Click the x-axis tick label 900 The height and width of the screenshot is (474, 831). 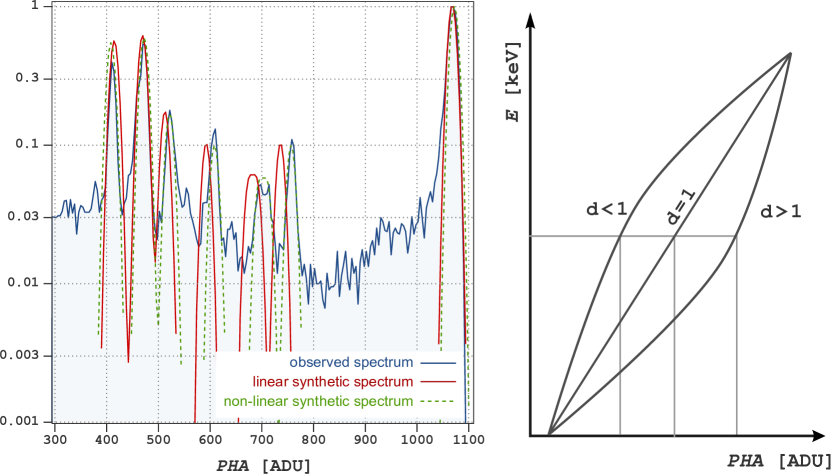365,440
